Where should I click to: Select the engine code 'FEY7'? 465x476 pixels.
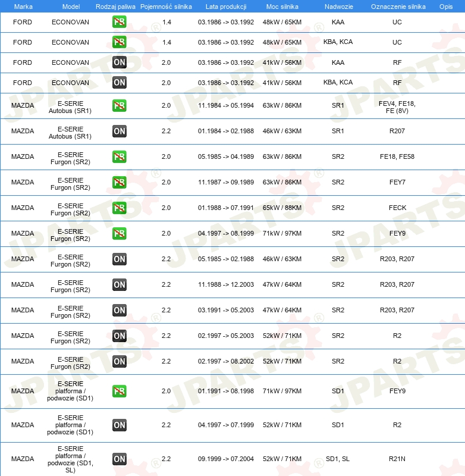coord(397,182)
